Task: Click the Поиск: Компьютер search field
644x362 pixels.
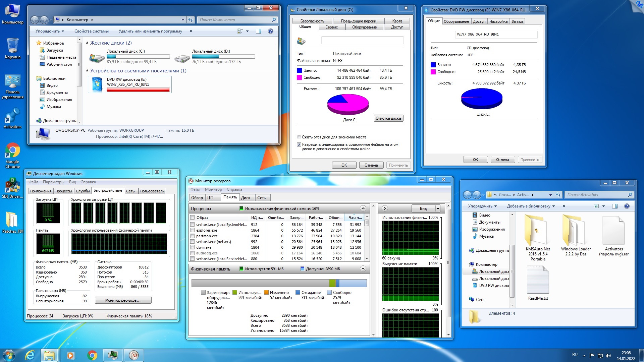Action: click(x=235, y=20)
